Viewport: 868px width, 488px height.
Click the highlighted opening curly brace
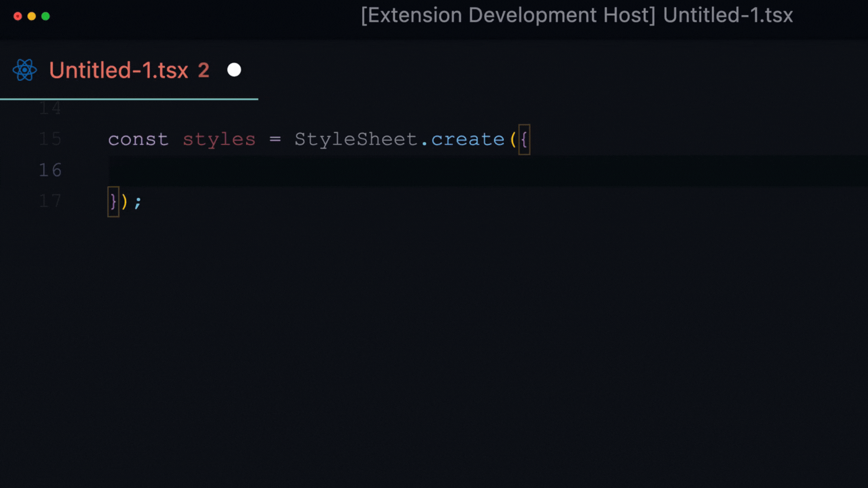tap(524, 140)
